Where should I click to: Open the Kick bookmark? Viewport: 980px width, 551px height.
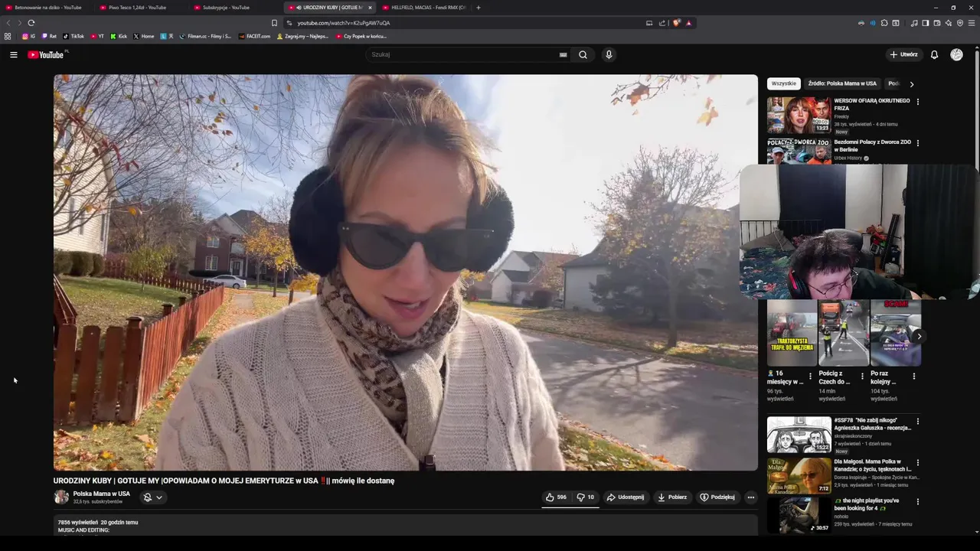[x=119, y=36]
